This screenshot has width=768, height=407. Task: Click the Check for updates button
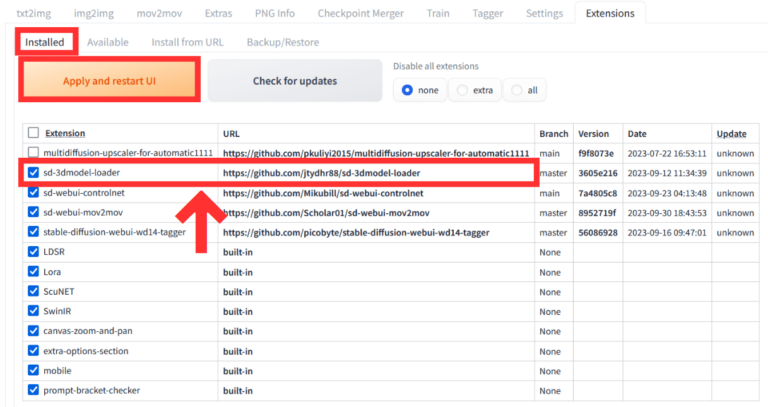tap(294, 80)
